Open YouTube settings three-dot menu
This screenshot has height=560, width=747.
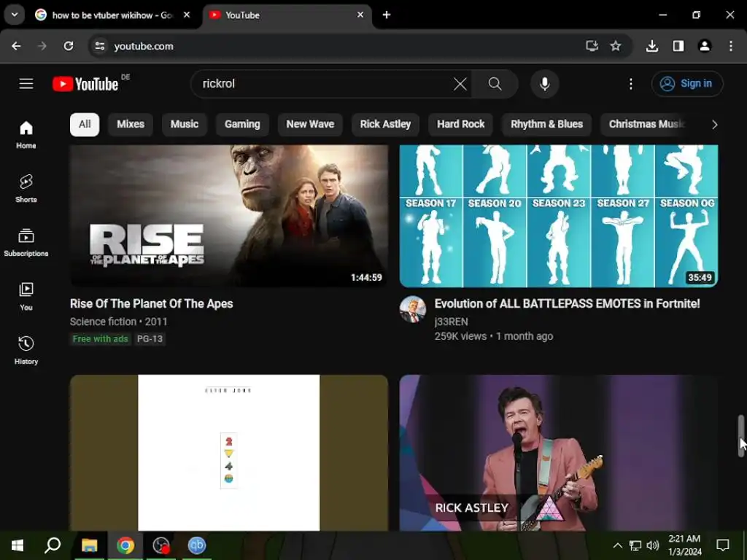(x=631, y=84)
